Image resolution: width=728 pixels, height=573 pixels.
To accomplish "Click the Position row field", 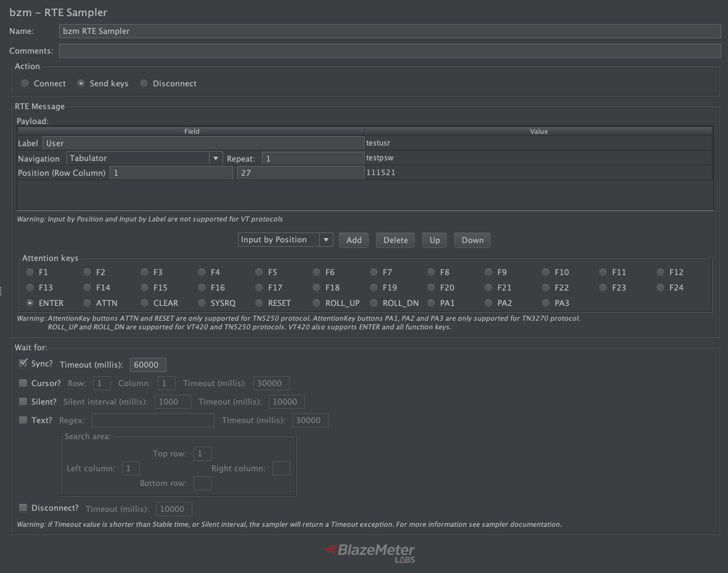I will pyautogui.click(x=171, y=173).
